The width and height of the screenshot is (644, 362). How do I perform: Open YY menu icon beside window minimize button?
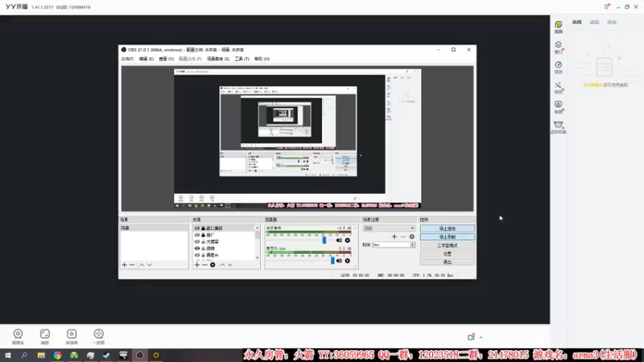click(x=607, y=6)
